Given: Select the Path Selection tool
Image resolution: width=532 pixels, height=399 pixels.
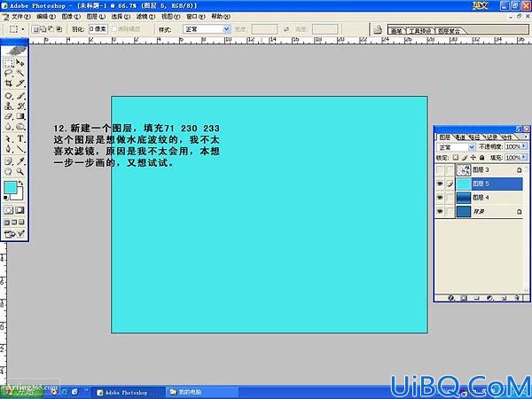Looking at the screenshot, I should 9,139.
